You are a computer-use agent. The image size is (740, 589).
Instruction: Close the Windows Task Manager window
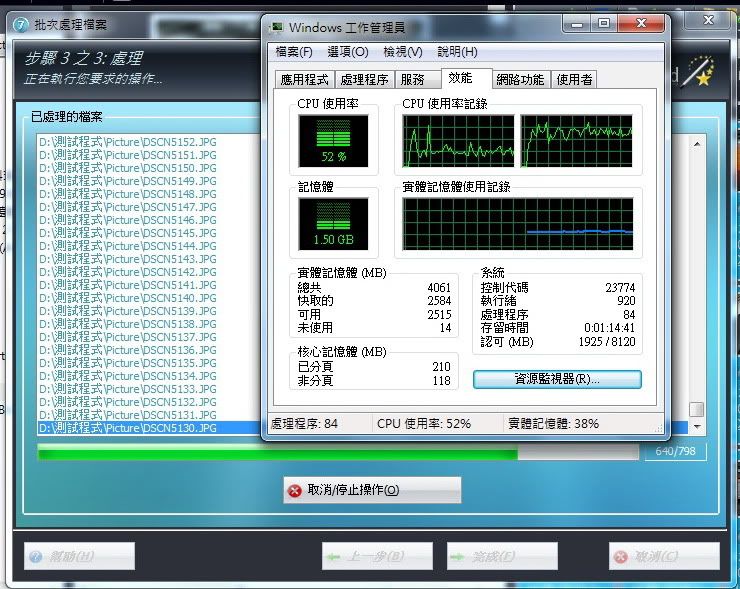click(x=641, y=23)
